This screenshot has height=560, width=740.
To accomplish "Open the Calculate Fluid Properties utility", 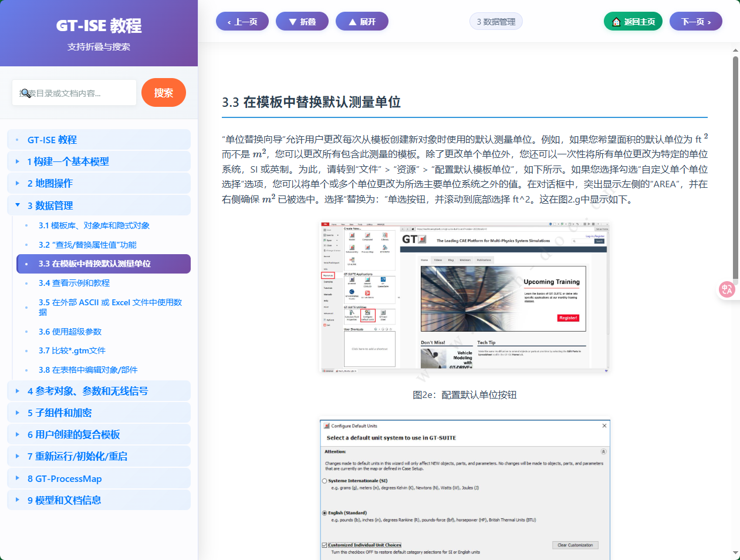I will [x=351, y=313].
